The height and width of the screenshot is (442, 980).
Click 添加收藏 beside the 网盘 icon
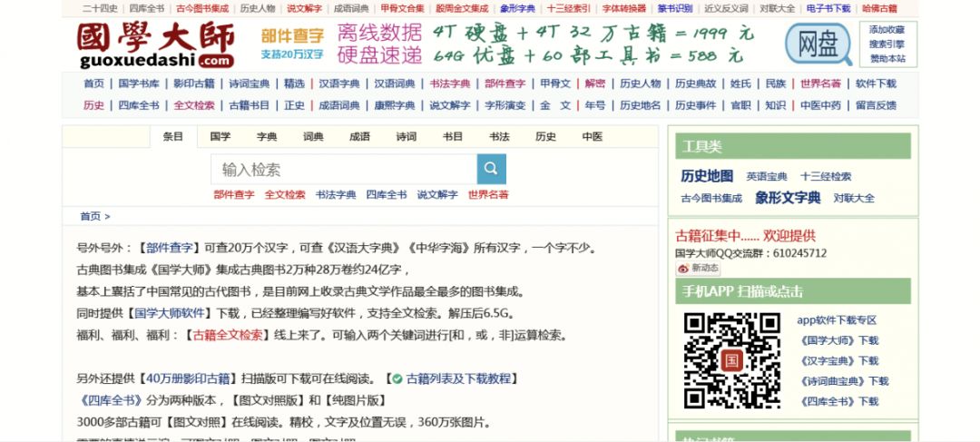tap(887, 29)
